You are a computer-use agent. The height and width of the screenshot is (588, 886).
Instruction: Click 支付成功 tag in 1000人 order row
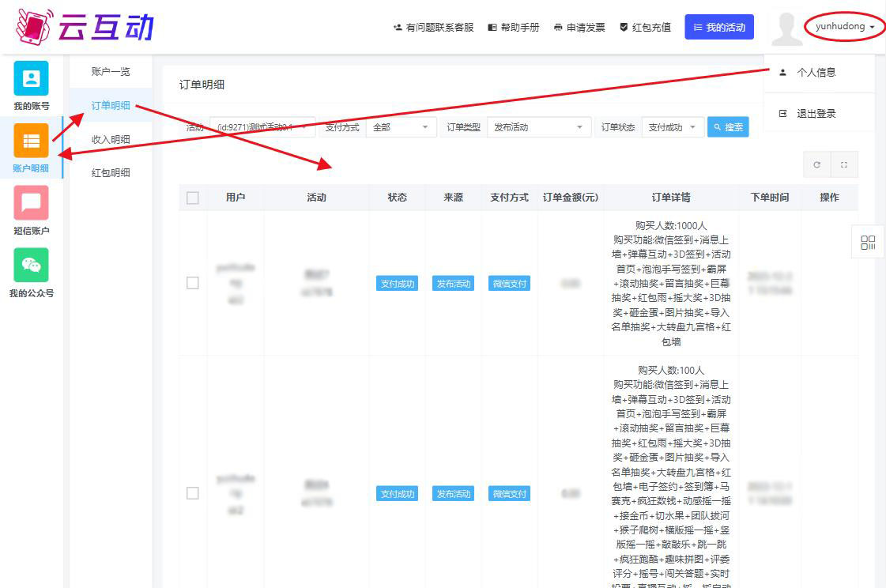pyautogui.click(x=398, y=284)
